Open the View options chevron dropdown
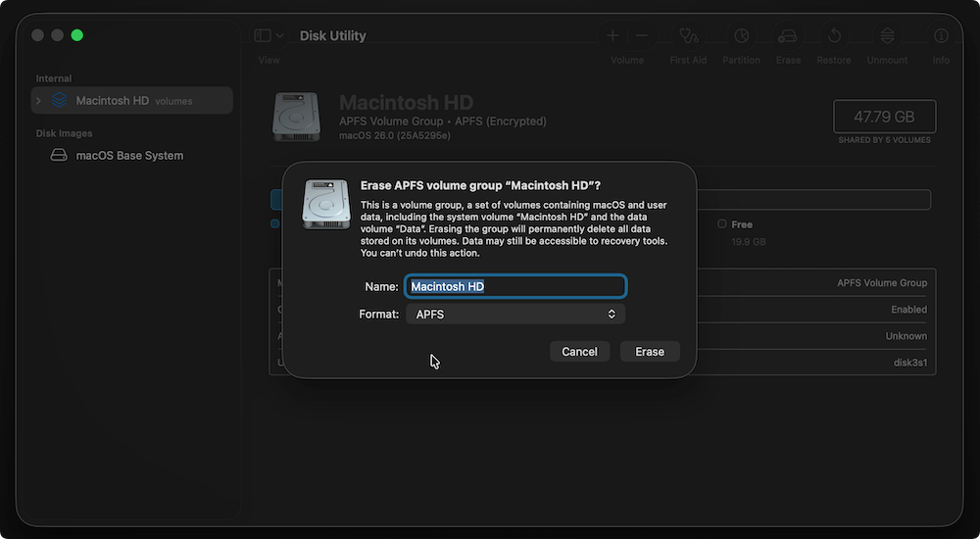 point(280,35)
